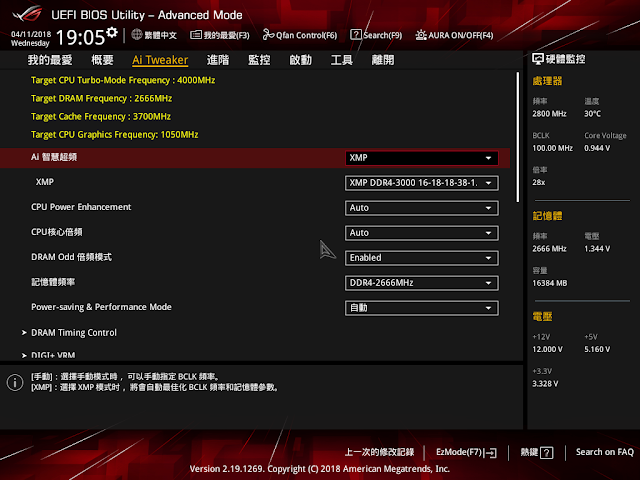
Task: Toggle AURA ON/OFF light icon
Action: 421,35
